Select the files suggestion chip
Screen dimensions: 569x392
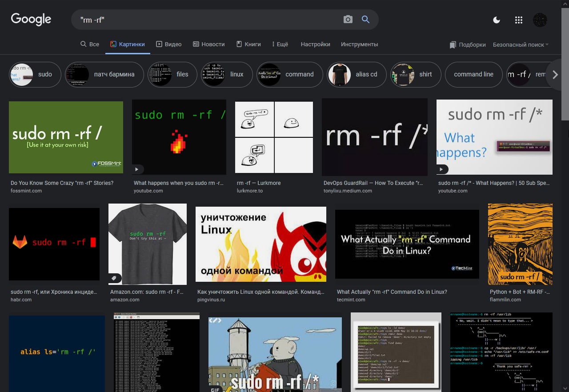[x=172, y=74]
